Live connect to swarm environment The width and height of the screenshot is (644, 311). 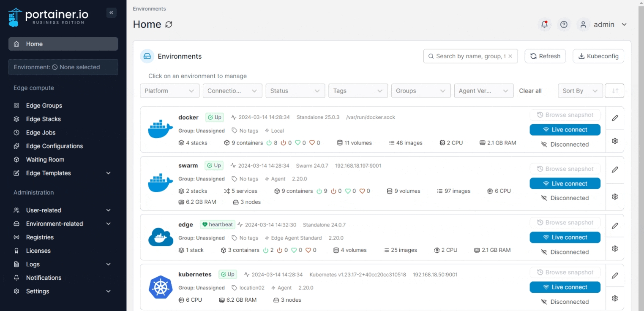click(x=565, y=184)
